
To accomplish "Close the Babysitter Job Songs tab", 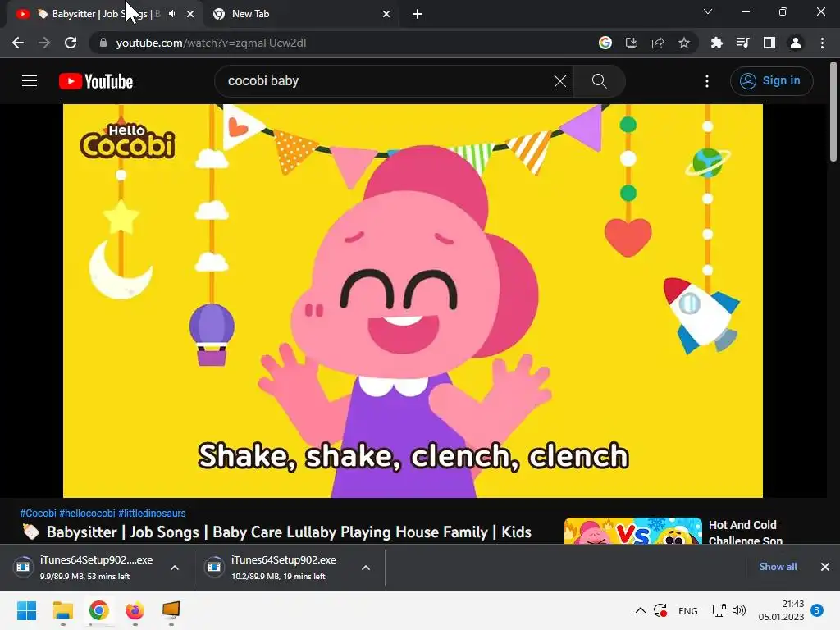I will (x=190, y=14).
